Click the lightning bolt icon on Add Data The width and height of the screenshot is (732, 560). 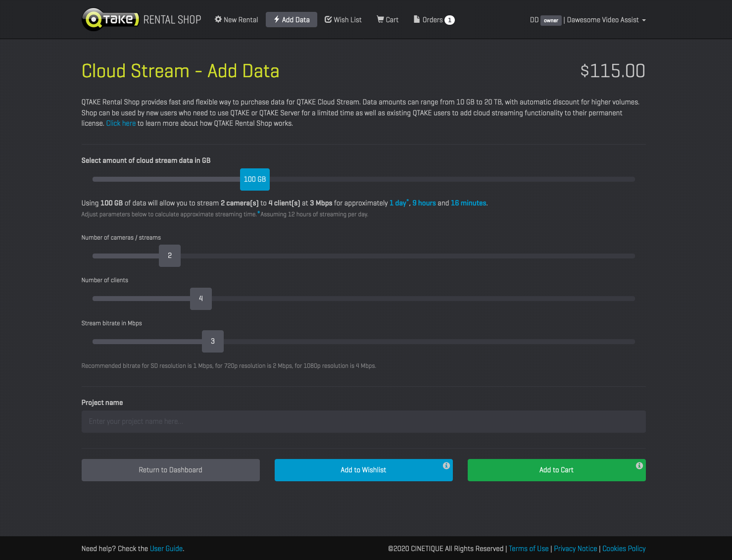coord(277,19)
